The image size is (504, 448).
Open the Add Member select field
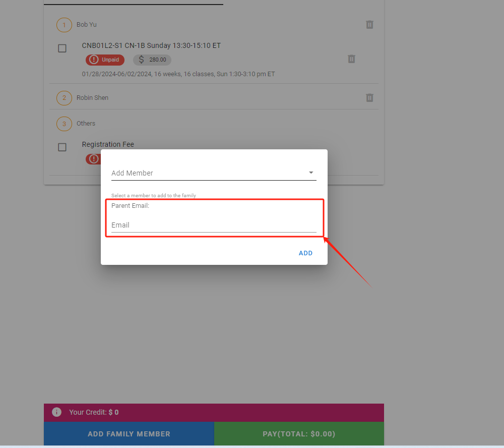(x=207, y=173)
